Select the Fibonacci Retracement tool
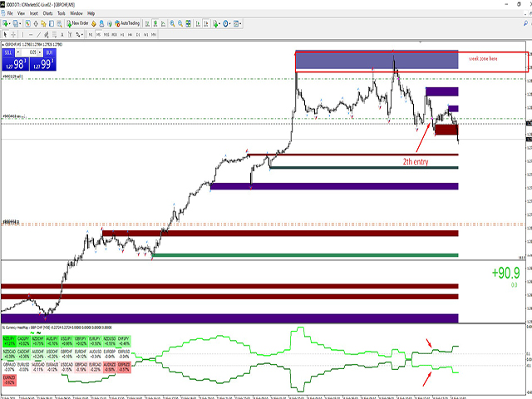This screenshot has width=532, height=399. [54, 34]
